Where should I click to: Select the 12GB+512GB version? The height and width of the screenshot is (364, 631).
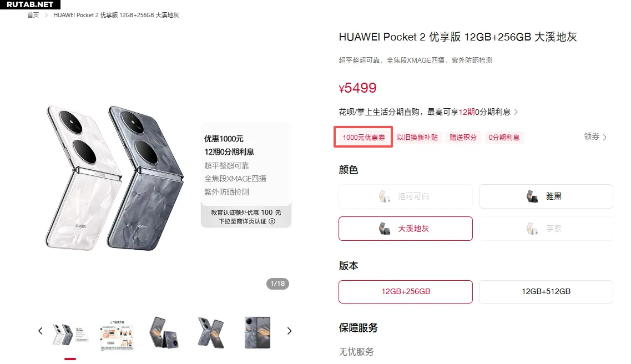click(546, 292)
